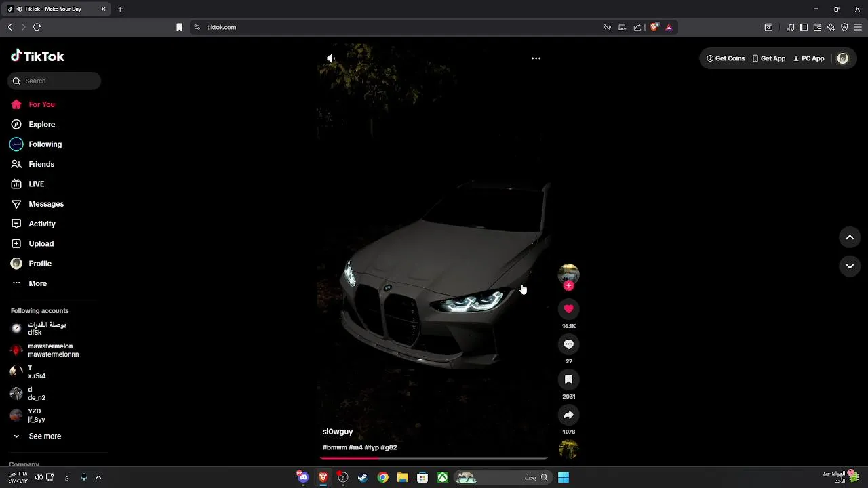Toggle the browser sidebar panel icon
The height and width of the screenshot is (488, 868).
click(x=804, y=27)
